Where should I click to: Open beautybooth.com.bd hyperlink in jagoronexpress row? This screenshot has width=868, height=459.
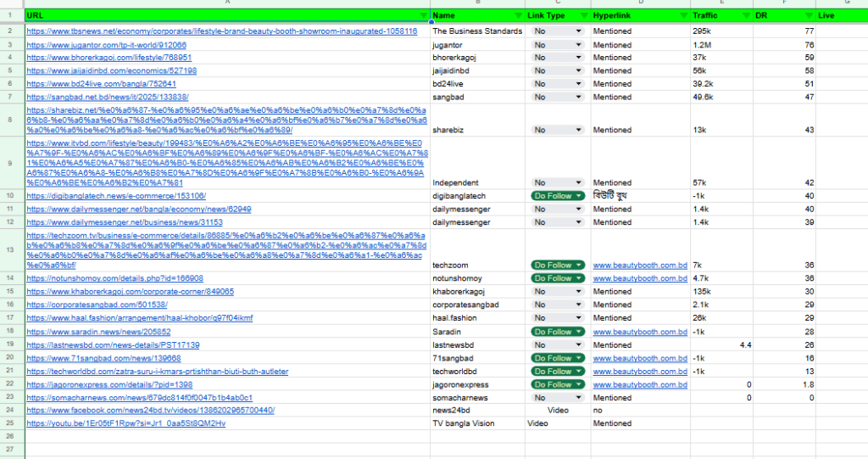(x=640, y=384)
